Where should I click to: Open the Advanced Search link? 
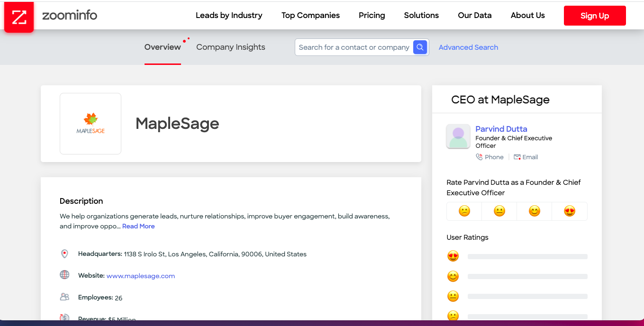468,47
